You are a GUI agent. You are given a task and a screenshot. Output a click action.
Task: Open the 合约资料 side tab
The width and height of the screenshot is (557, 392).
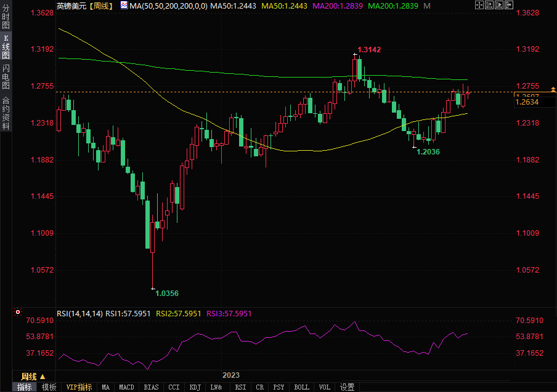(x=6, y=113)
